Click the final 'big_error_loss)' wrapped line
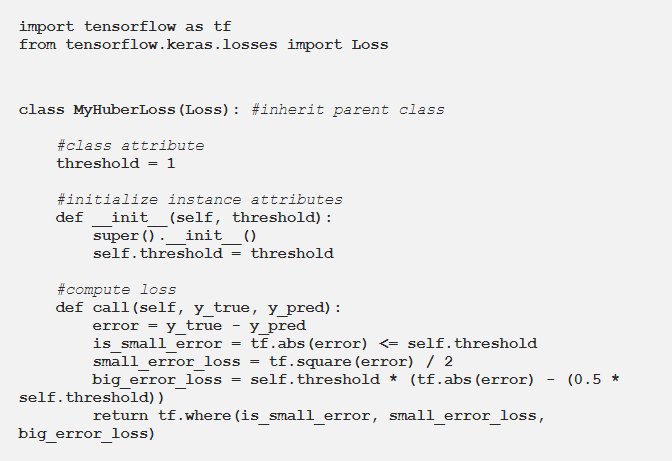Screen dimensions: 672x461 [x=87, y=434]
